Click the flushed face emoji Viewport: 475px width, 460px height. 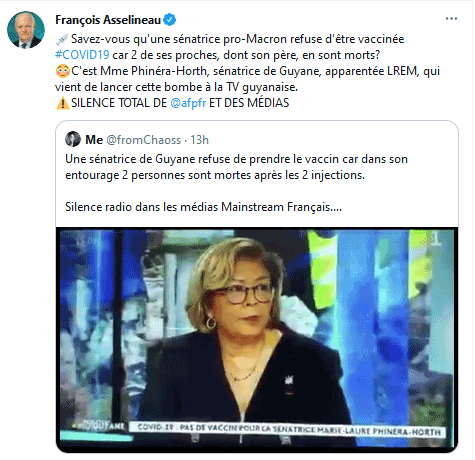coord(62,71)
